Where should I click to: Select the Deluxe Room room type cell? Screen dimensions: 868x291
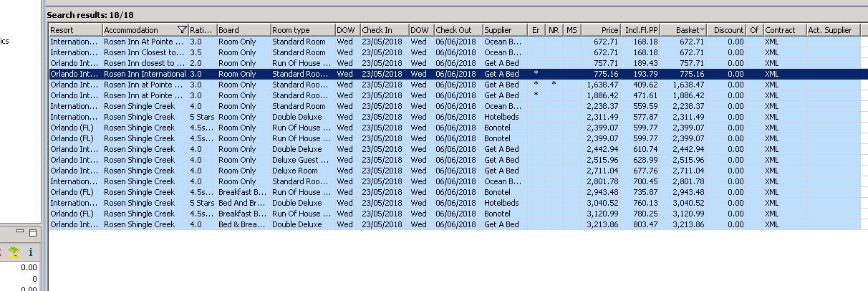(302, 171)
